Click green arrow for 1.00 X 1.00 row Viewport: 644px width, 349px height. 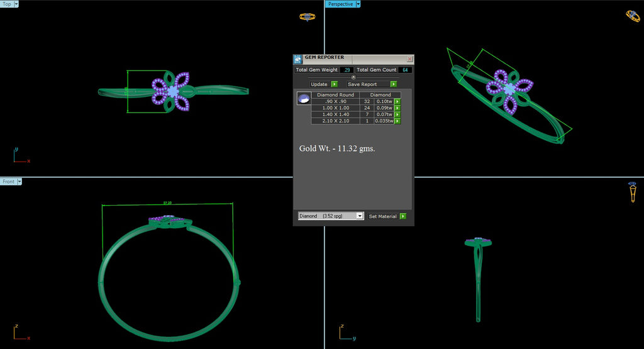pyautogui.click(x=397, y=108)
